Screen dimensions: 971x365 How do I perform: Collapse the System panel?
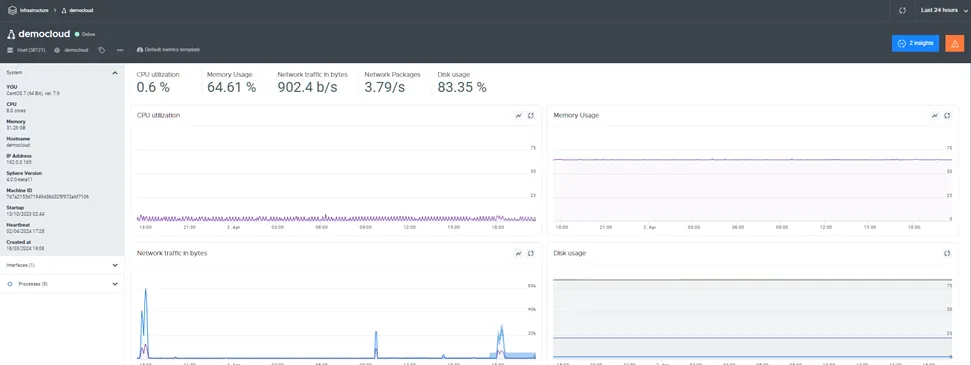click(x=115, y=73)
